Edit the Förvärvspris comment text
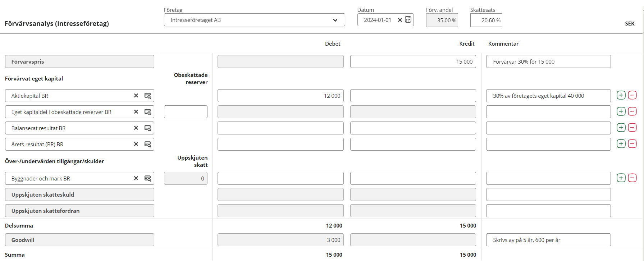Viewport: 644px width, 261px height. [548, 61]
